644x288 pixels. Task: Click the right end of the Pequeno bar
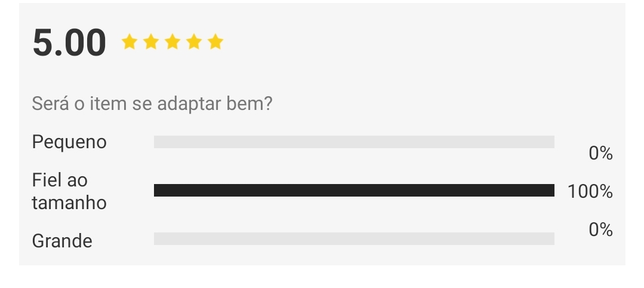pos(551,142)
